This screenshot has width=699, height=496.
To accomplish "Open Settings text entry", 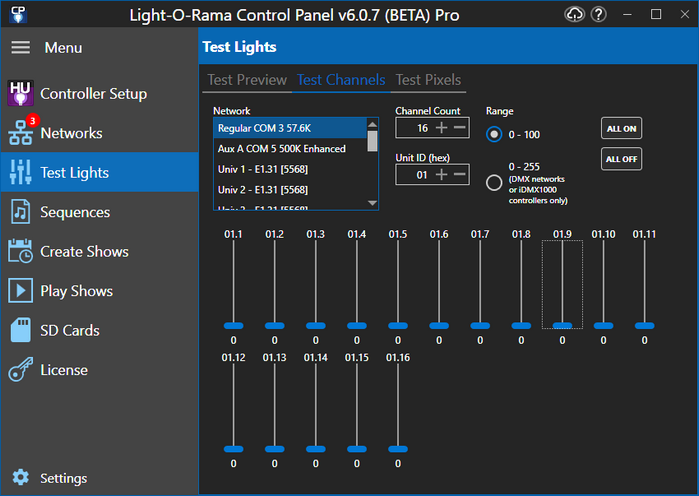I will 64,478.
